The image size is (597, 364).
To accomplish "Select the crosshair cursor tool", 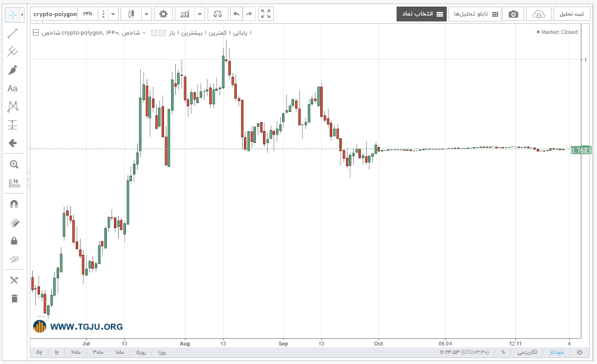I will pyautogui.click(x=12, y=15).
